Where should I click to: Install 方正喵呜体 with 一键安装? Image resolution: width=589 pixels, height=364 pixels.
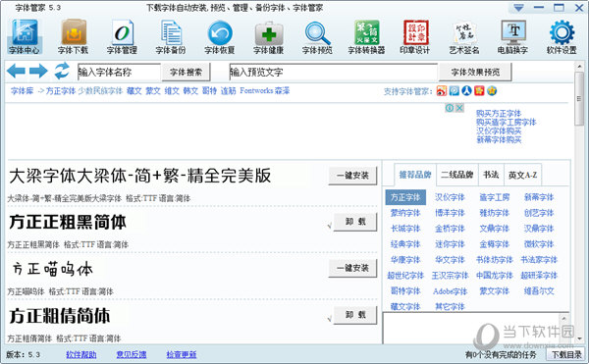[352, 268]
